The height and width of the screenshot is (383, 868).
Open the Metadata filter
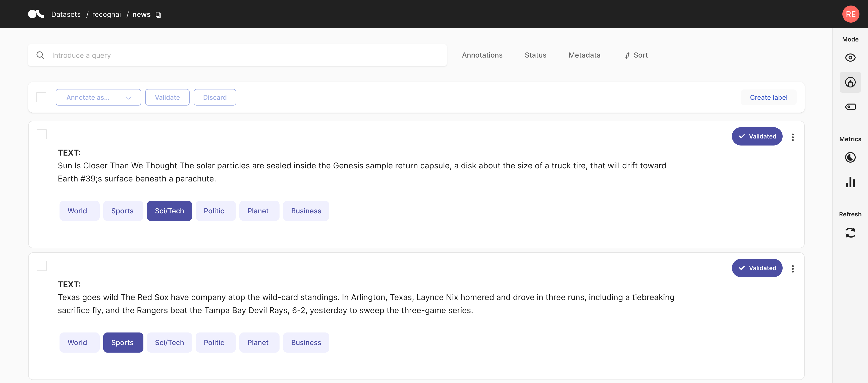coord(584,55)
